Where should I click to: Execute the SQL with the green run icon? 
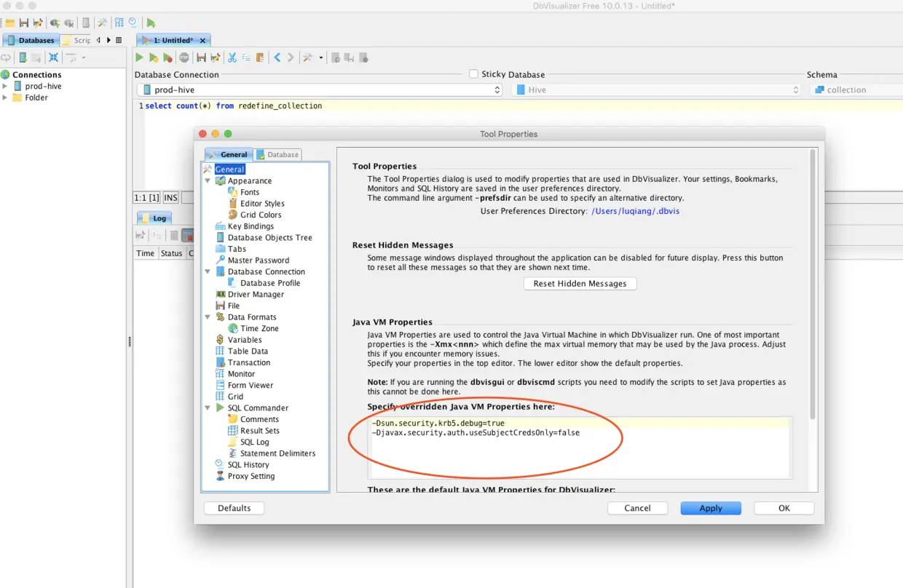tap(139, 57)
